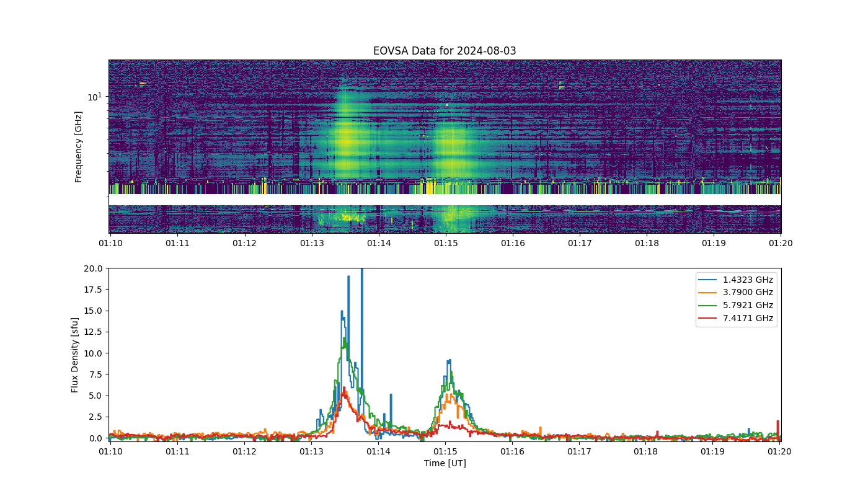Screen dimensions: 868x496
Task: Click the 01:14 tick label under the flux plot
Action: tap(378, 451)
